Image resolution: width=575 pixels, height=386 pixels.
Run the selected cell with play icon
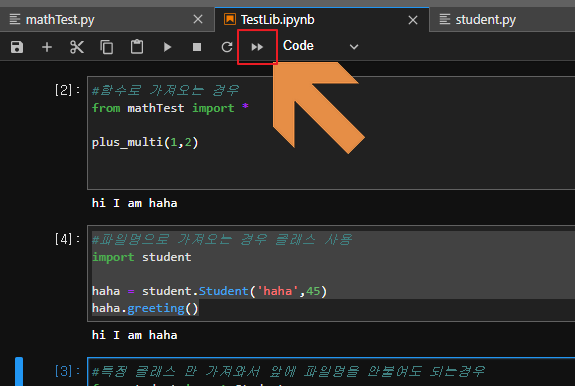click(168, 47)
